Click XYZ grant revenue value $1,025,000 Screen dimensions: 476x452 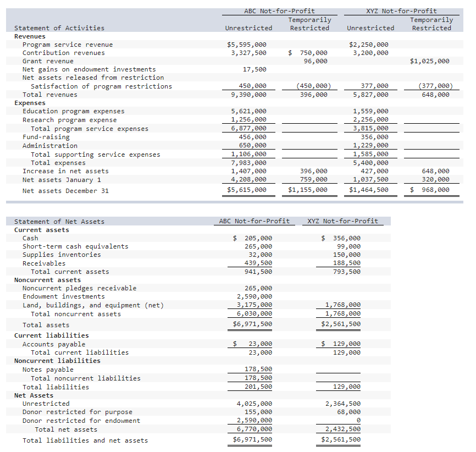tap(429, 61)
